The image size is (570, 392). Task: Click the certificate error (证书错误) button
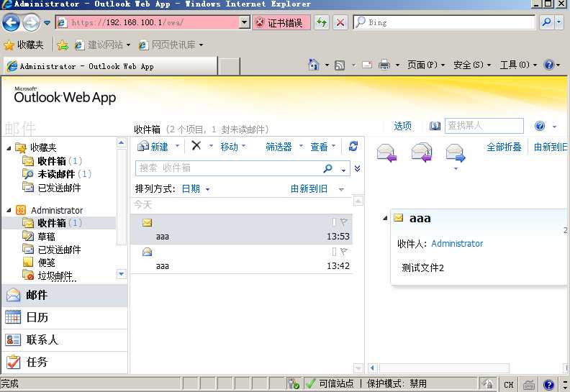tap(281, 23)
